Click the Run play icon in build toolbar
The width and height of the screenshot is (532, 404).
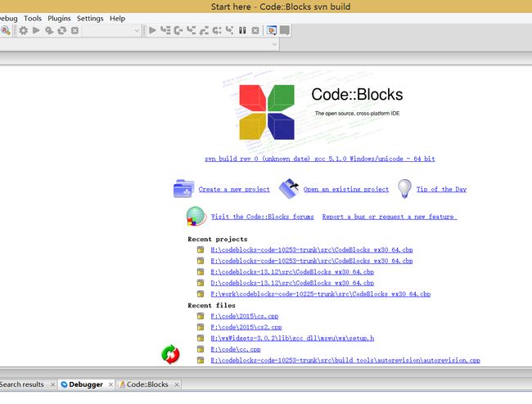click(36, 30)
